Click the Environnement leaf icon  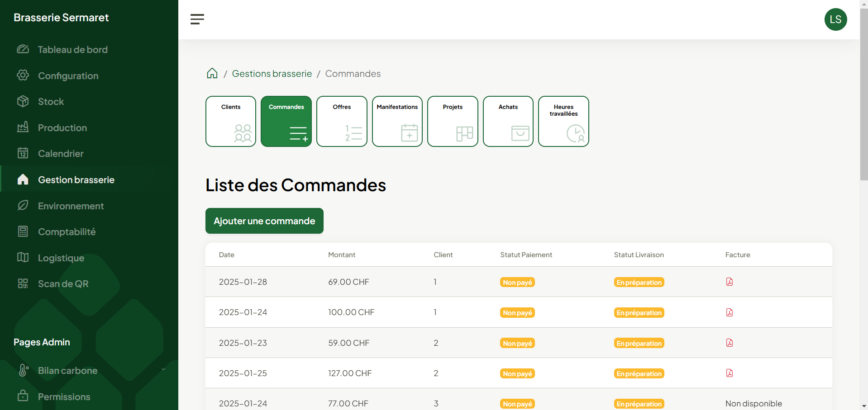(x=23, y=206)
